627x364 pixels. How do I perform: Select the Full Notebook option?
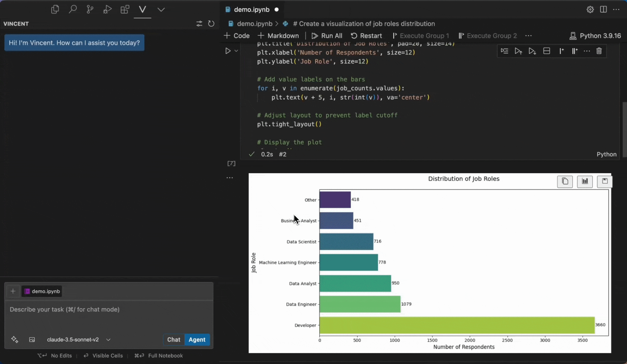click(x=158, y=356)
